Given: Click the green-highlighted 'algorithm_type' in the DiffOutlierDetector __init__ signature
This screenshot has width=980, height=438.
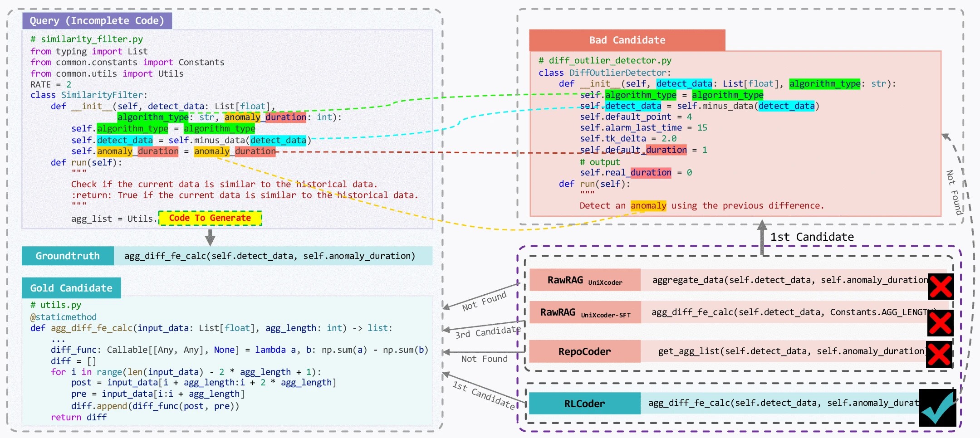Looking at the screenshot, I should 824,84.
